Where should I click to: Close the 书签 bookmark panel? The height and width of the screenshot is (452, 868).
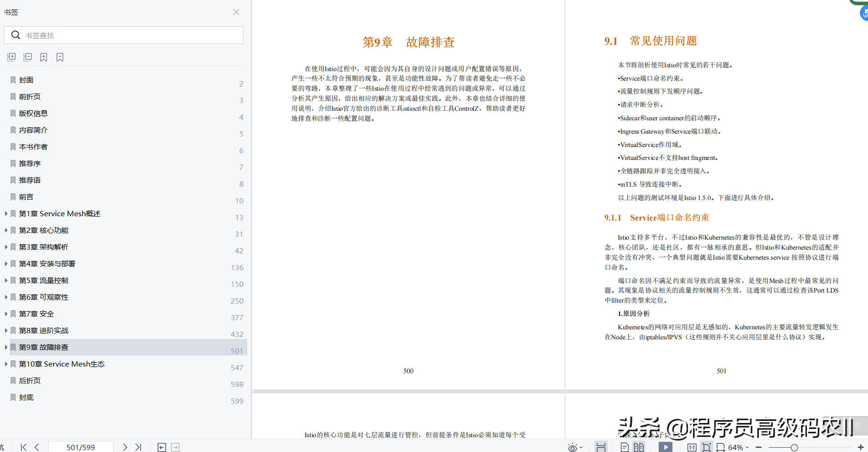(236, 12)
